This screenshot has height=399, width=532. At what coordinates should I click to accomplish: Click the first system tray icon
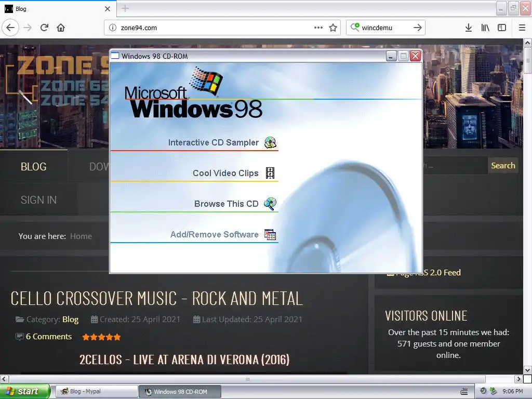tap(484, 391)
